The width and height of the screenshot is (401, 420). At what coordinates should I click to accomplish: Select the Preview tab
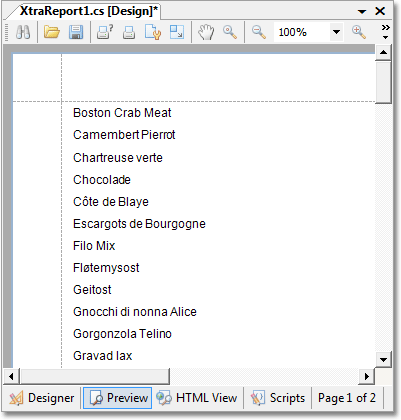point(118,398)
